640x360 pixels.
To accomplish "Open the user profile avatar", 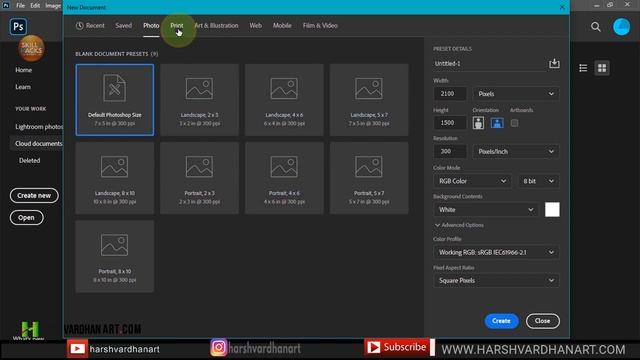I will coord(621,27).
